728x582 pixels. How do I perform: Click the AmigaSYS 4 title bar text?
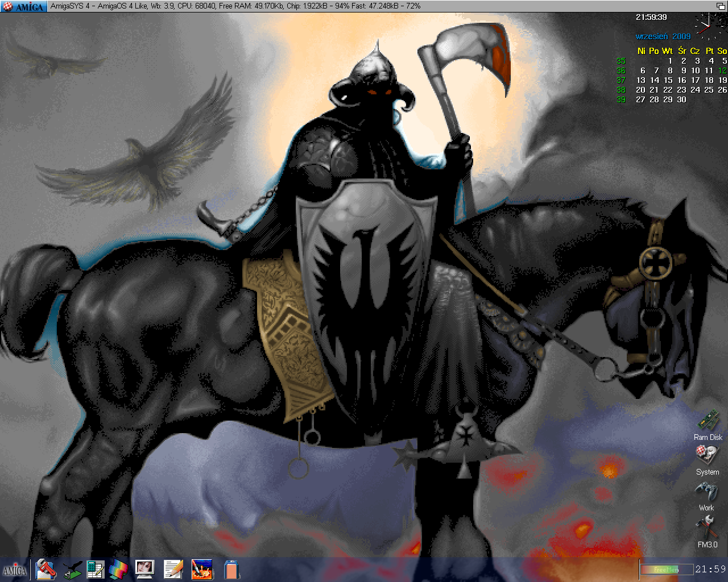tap(71, 6)
